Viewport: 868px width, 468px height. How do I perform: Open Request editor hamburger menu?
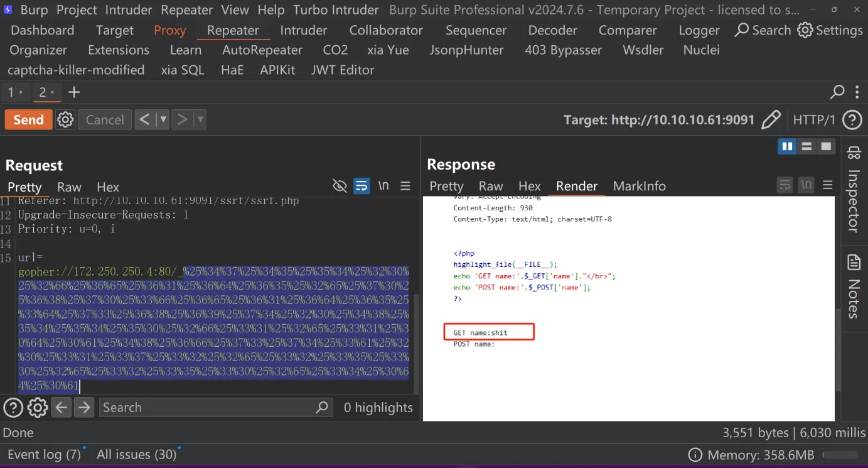tap(405, 185)
